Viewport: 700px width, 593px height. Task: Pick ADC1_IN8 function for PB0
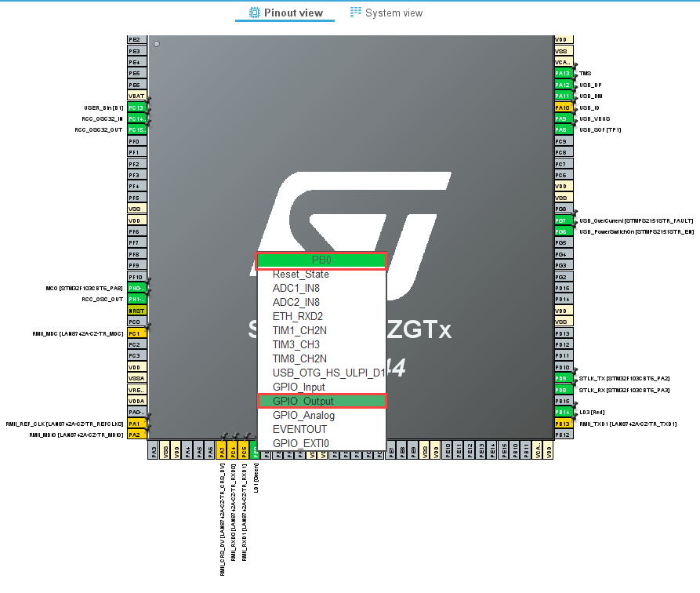296,289
